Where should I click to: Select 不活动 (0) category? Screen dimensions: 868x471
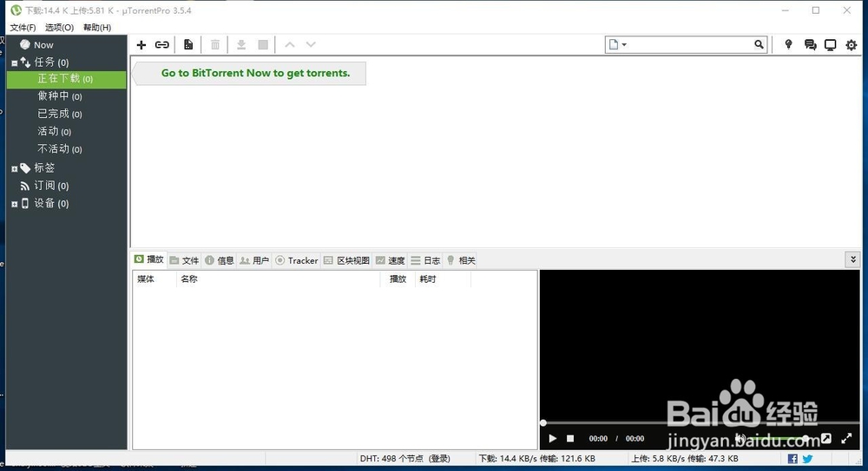pos(60,149)
